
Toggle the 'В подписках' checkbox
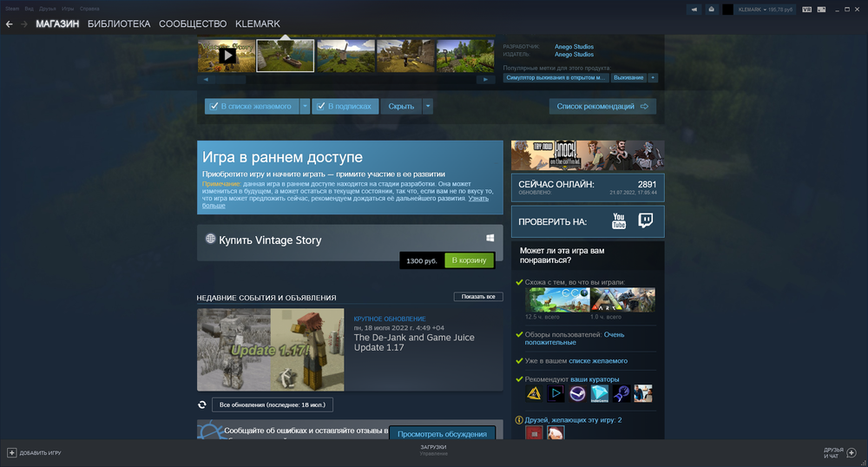(320, 107)
